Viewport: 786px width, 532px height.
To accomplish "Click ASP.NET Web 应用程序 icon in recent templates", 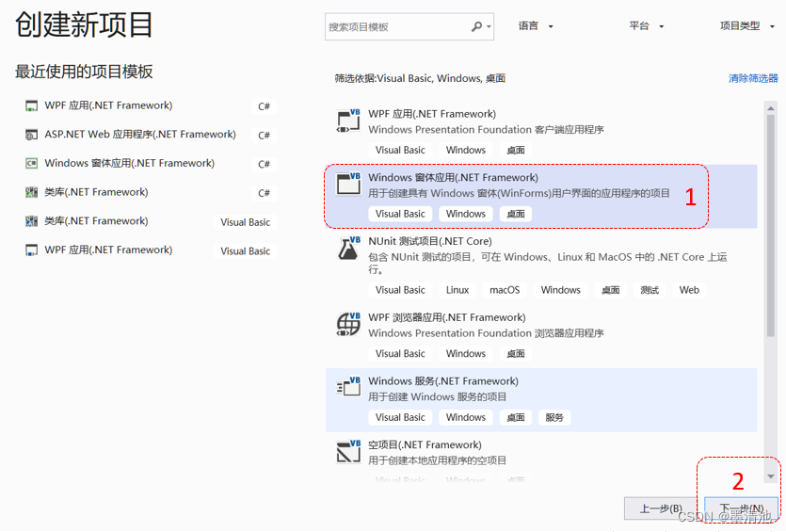I will pos(32,135).
